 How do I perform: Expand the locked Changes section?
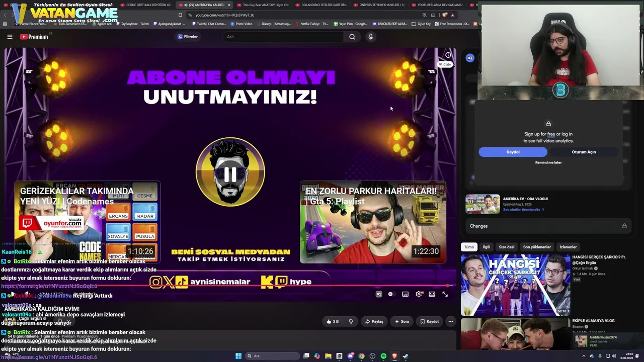coord(548,226)
